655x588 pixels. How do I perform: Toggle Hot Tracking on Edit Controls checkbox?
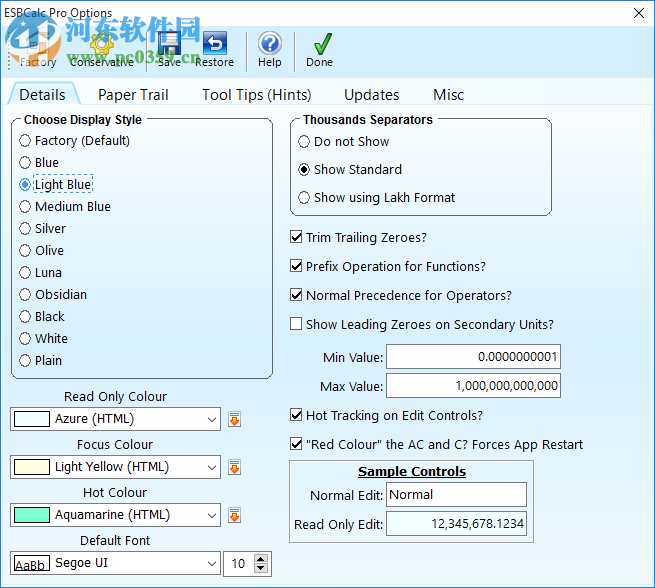(x=296, y=415)
